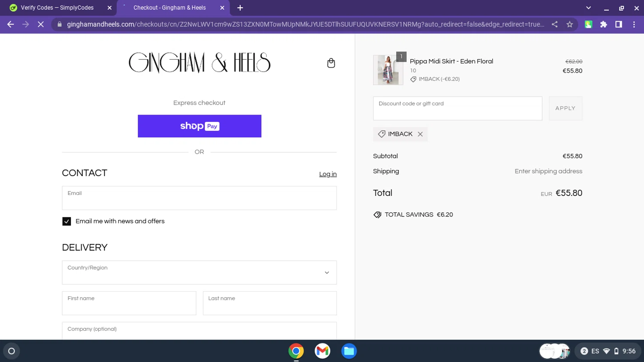
Task: Switch to Verify Codes — SimplyCodes tab
Action: (57, 8)
